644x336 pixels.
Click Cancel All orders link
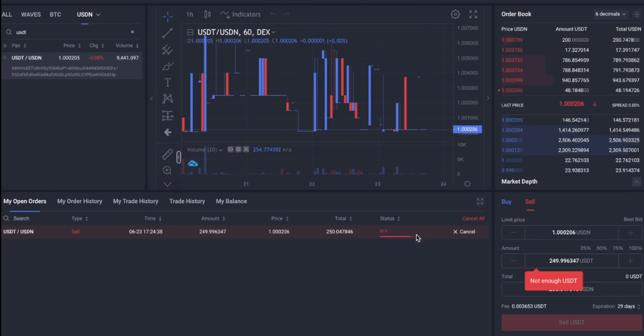pyautogui.click(x=473, y=219)
